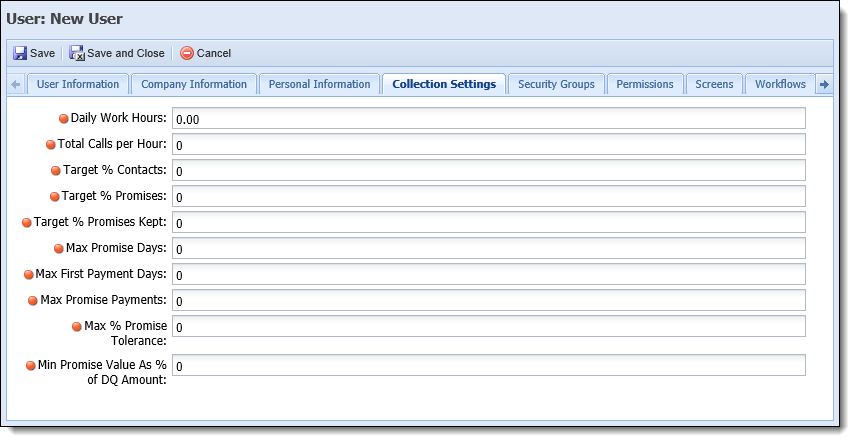Viewport: 855px width, 442px height.
Task: Click the 'Total Calls per Hour:' label
Action: click(x=112, y=144)
